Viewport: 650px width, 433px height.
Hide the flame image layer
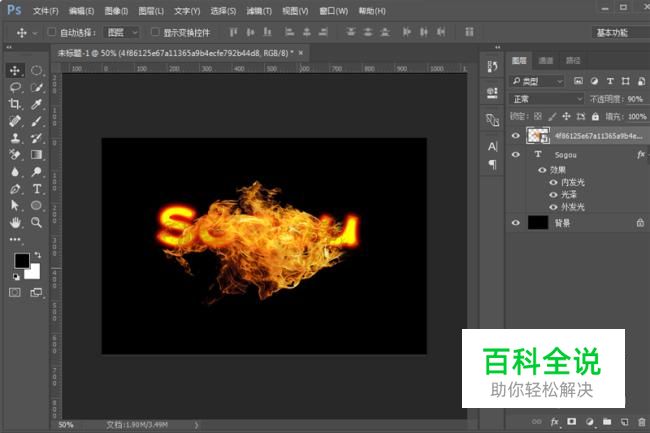(x=515, y=135)
